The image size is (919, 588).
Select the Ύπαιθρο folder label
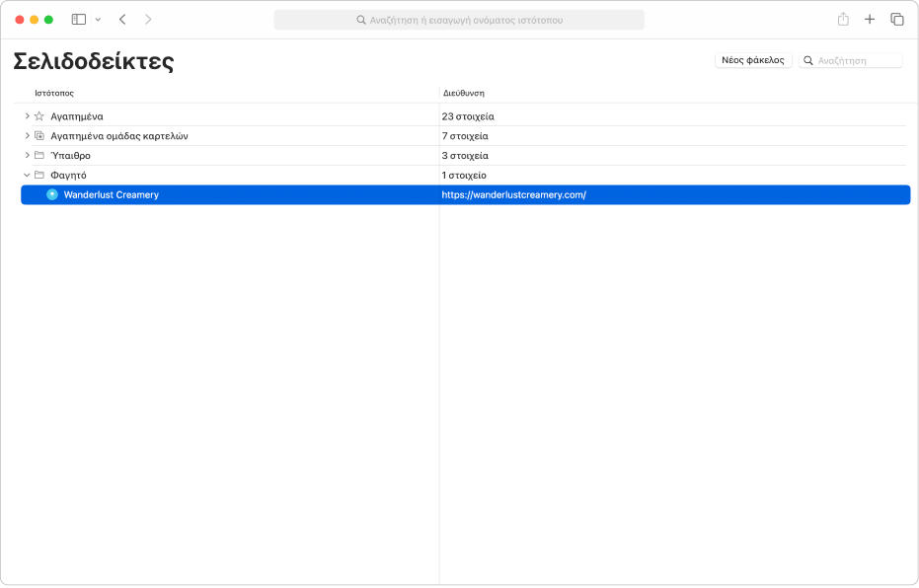[x=70, y=155]
